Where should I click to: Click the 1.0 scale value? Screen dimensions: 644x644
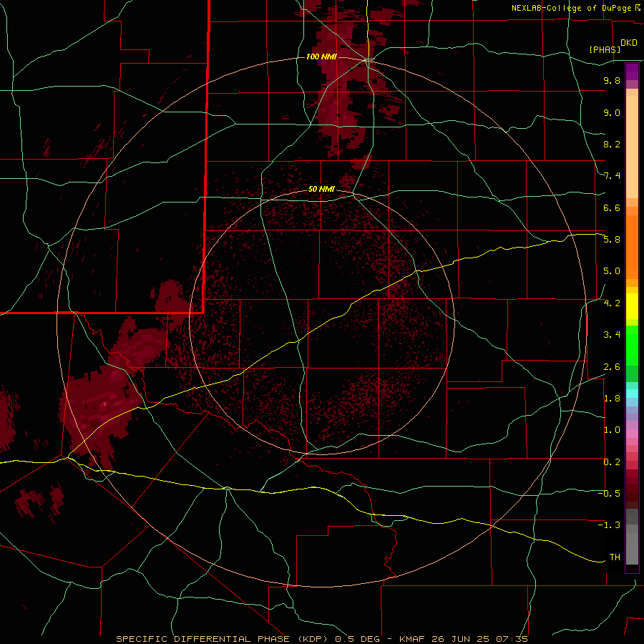[x=612, y=430]
